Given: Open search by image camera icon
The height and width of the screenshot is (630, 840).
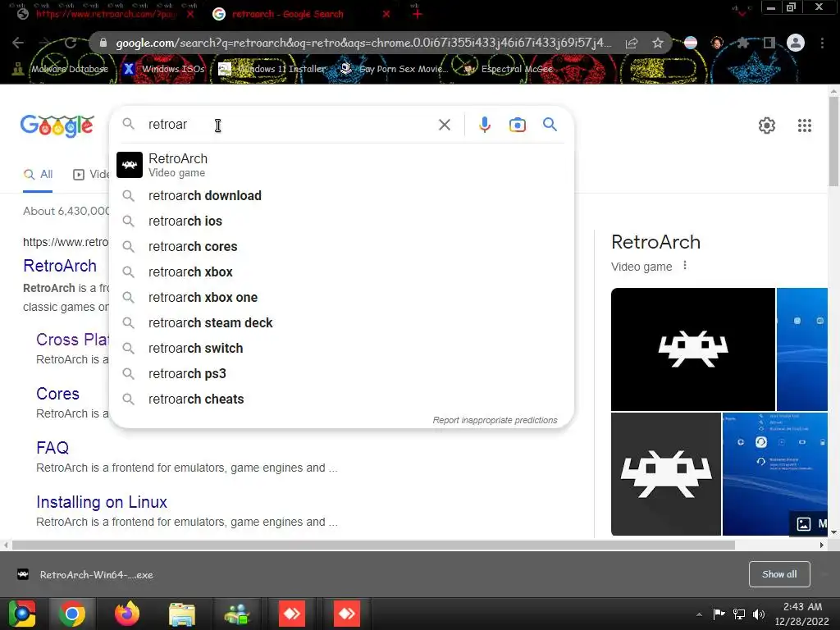Looking at the screenshot, I should click(517, 125).
